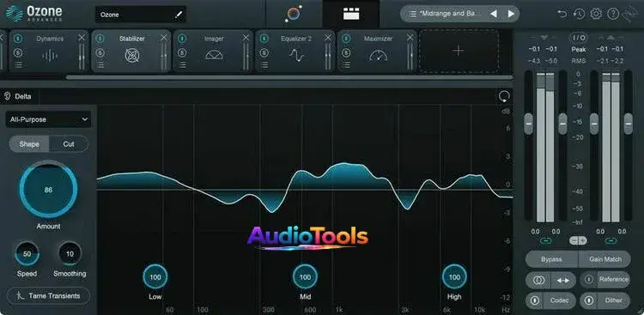Toggle power for the Dynamics module
Viewport: 644px width, 315px height.
(x=18, y=39)
